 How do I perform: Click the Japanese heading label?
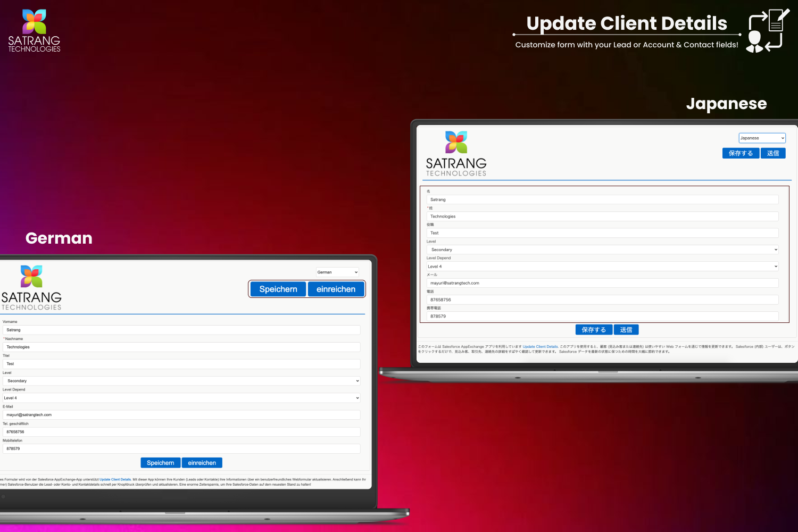(x=726, y=104)
